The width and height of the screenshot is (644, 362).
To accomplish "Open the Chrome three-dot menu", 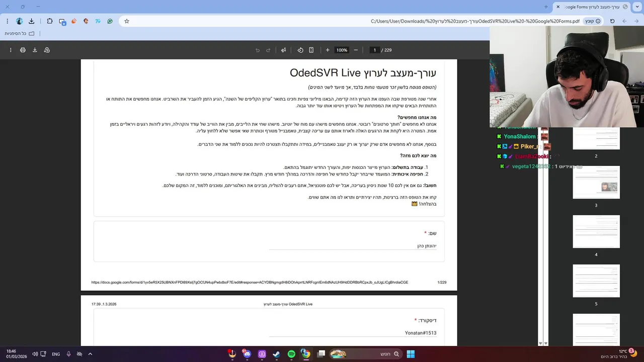I will pyautogui.click(x=7, y=21).
